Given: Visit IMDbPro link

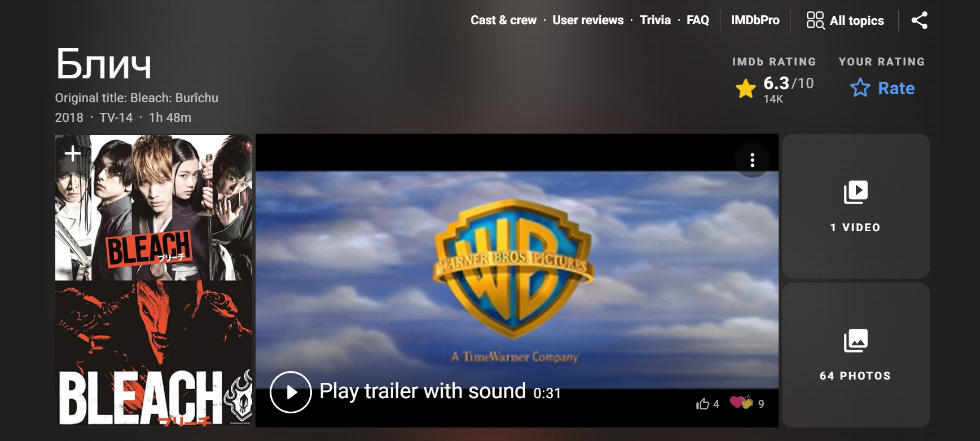Looking at the screenshot, I should click(755, 20).
